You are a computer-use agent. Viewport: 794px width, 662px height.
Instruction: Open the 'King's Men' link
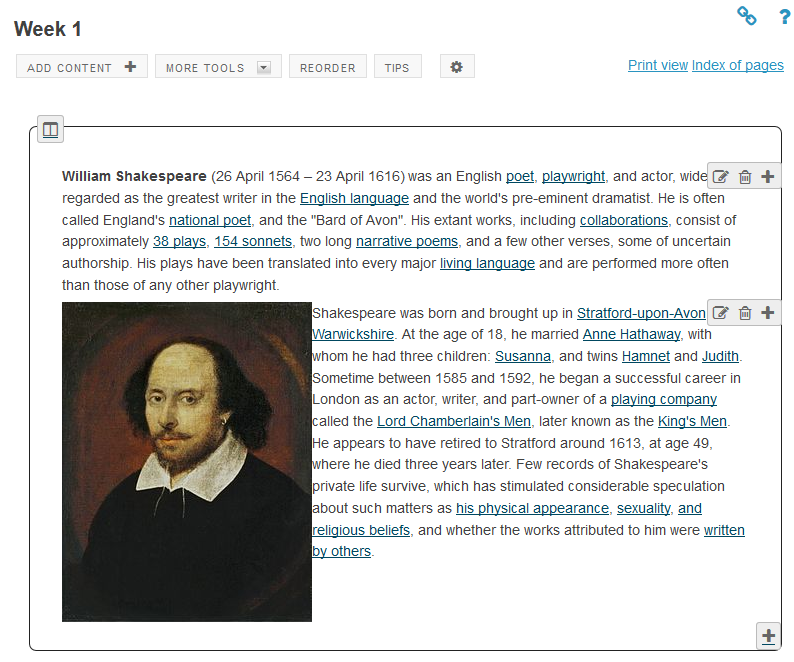(x=692, y=421)
